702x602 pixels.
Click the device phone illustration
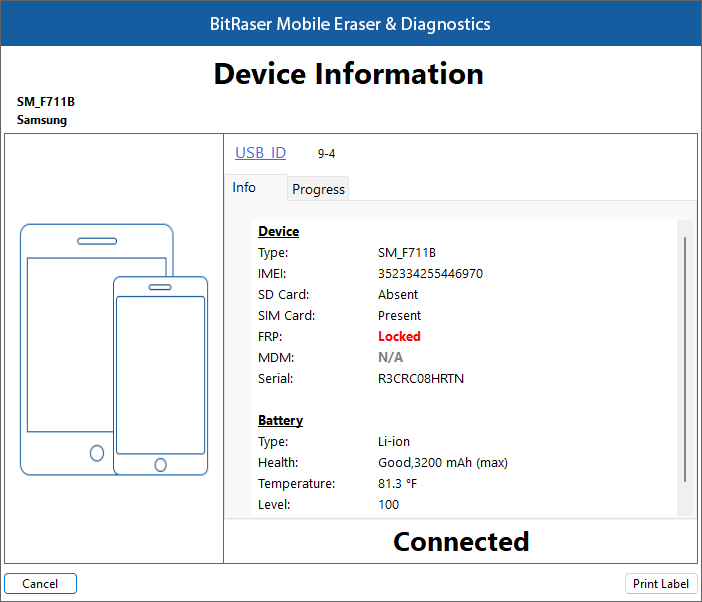114,350
